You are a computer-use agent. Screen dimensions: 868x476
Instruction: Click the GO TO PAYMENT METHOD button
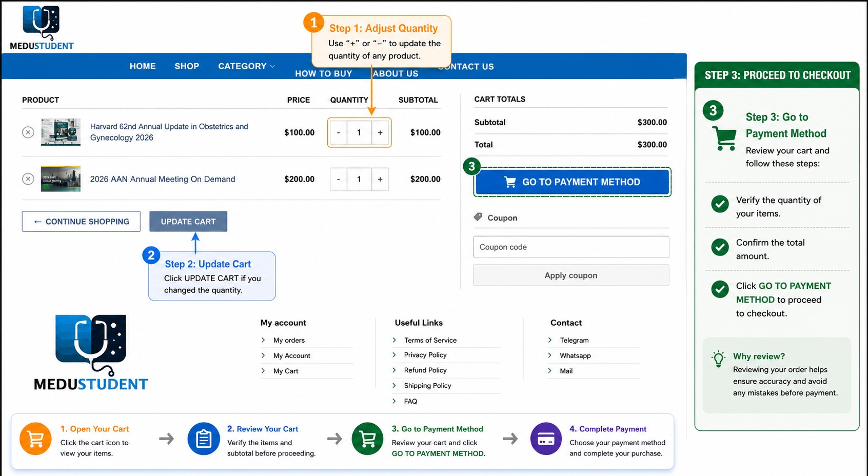572,182
